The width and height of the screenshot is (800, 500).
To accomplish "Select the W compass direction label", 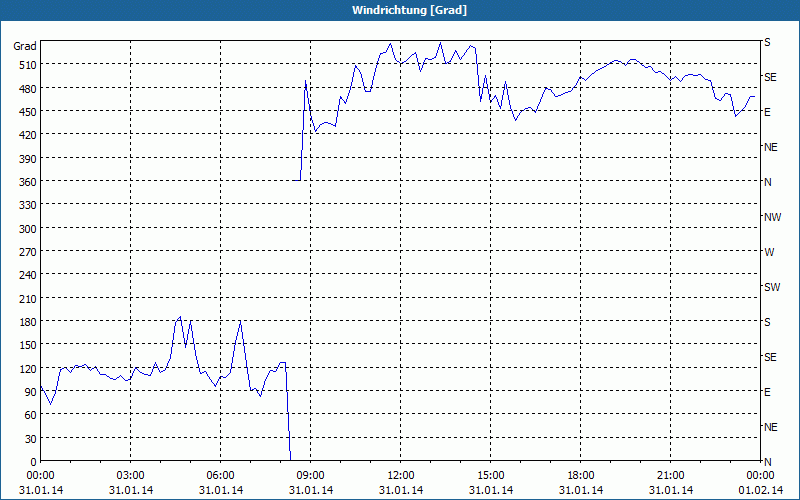I will (769, 252).
